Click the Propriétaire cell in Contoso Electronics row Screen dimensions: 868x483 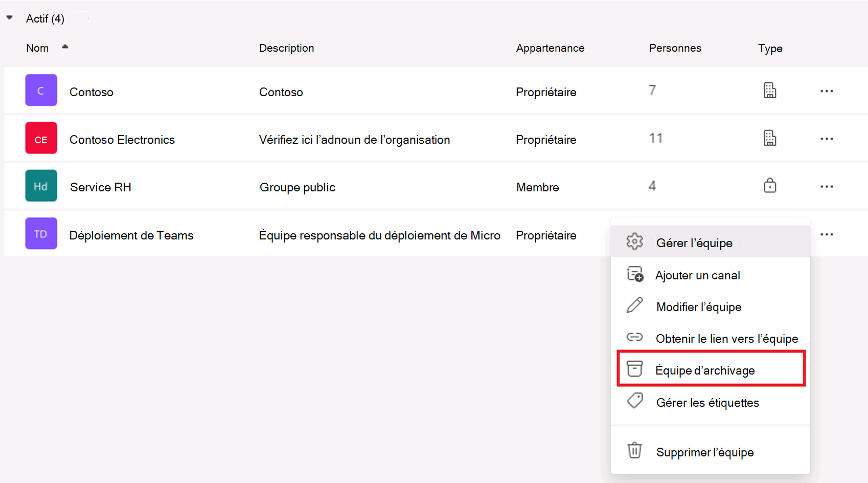coord(546,140)
